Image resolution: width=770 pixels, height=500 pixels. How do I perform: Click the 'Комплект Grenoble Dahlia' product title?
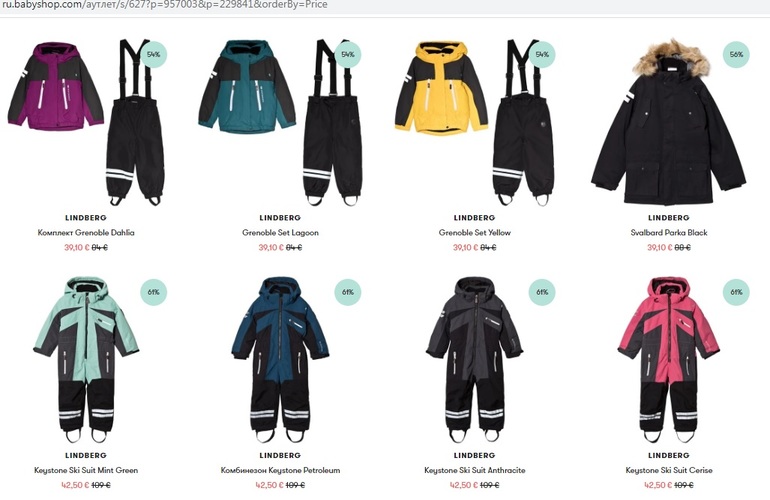tap(86, 233)
